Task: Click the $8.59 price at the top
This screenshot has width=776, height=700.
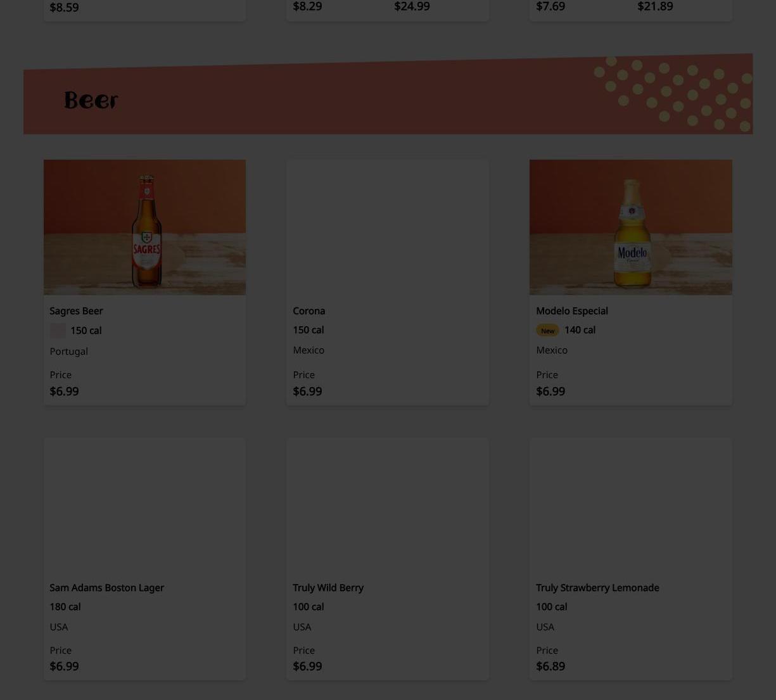Action: tap(64, 8)
